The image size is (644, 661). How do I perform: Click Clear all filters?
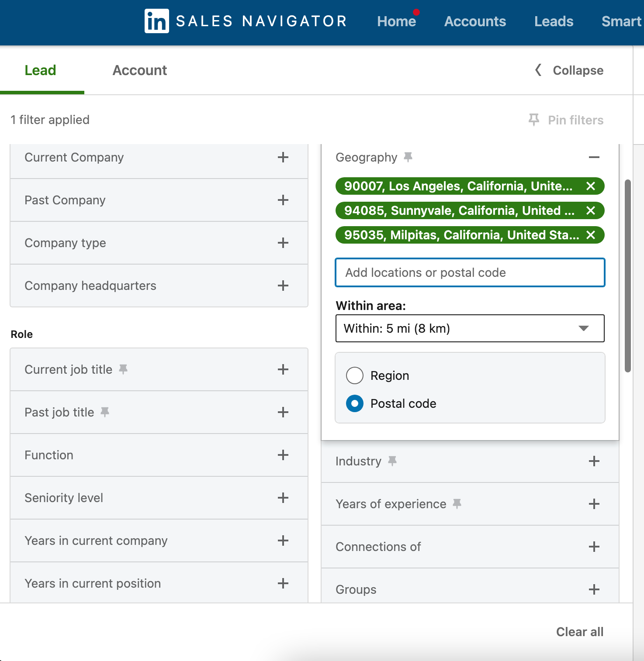coord(580,632)
